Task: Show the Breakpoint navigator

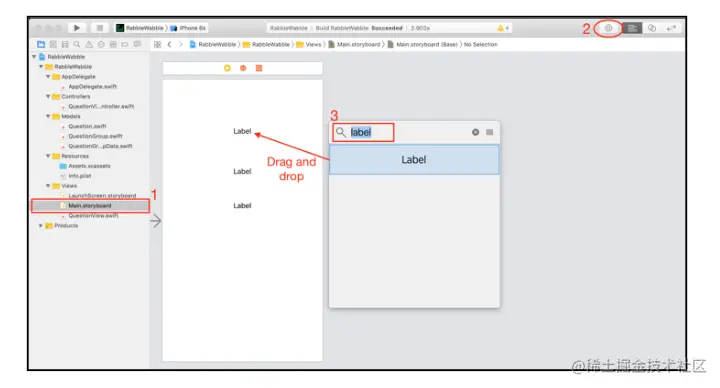Action: (125, 45)
